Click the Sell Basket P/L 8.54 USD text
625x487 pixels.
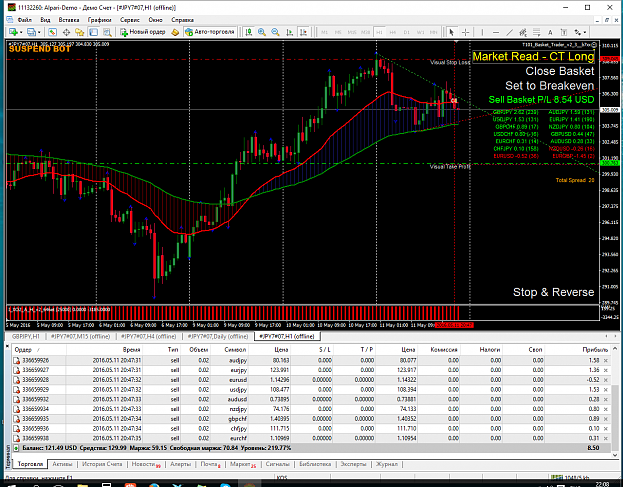click(x=541, y=100)
